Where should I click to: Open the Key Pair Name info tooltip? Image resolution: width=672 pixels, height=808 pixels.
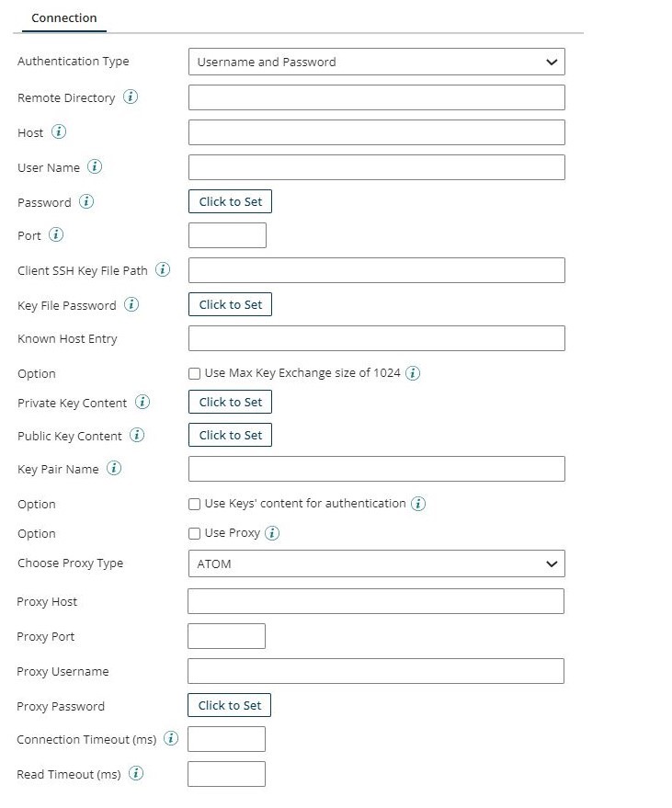coord(114,469)
